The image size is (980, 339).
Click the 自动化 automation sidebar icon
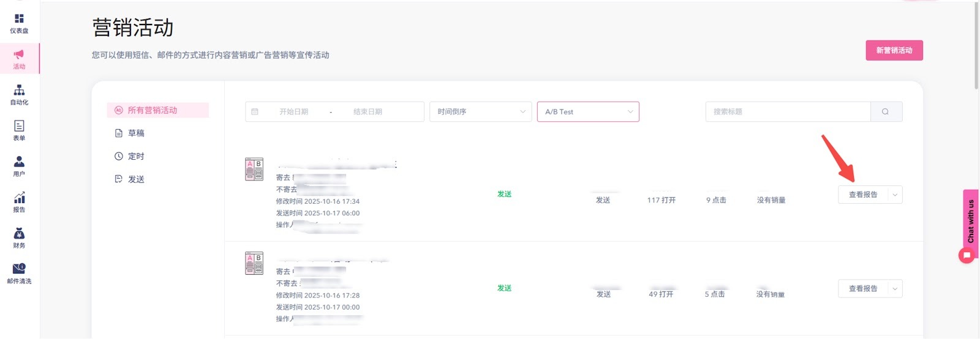pyautogui.click(x=19, y=95)
